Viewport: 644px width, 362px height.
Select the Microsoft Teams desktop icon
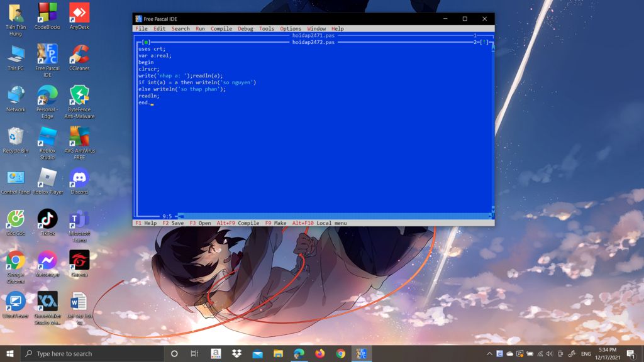[79, 226]
